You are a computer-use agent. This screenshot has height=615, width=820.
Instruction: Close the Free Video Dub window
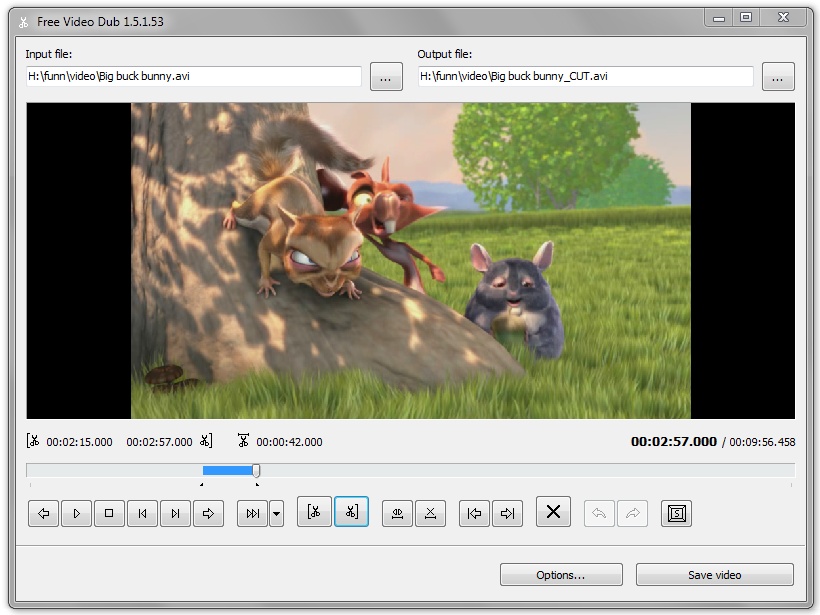pos(783,17)
